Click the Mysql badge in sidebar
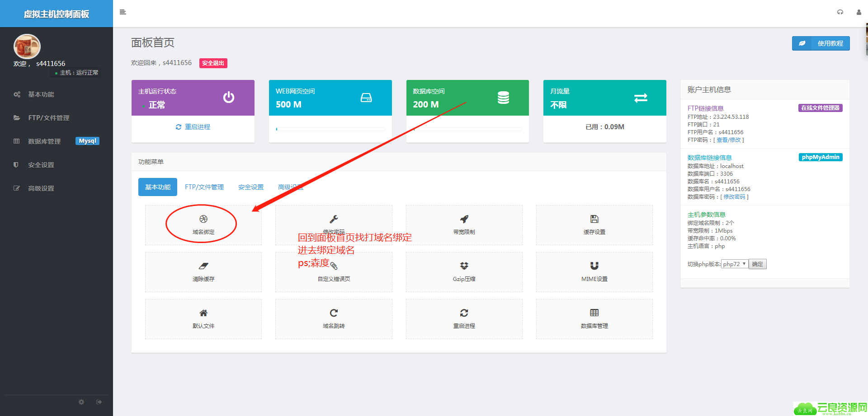 [87, 141]
